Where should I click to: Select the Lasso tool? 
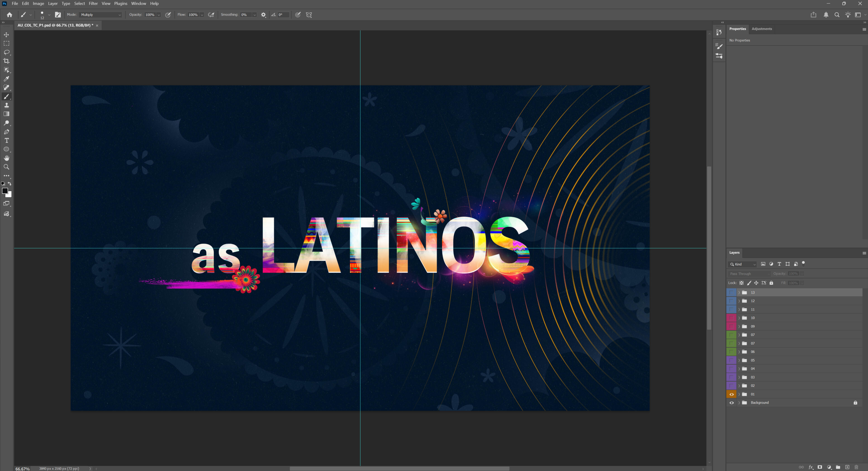point(6,52)
